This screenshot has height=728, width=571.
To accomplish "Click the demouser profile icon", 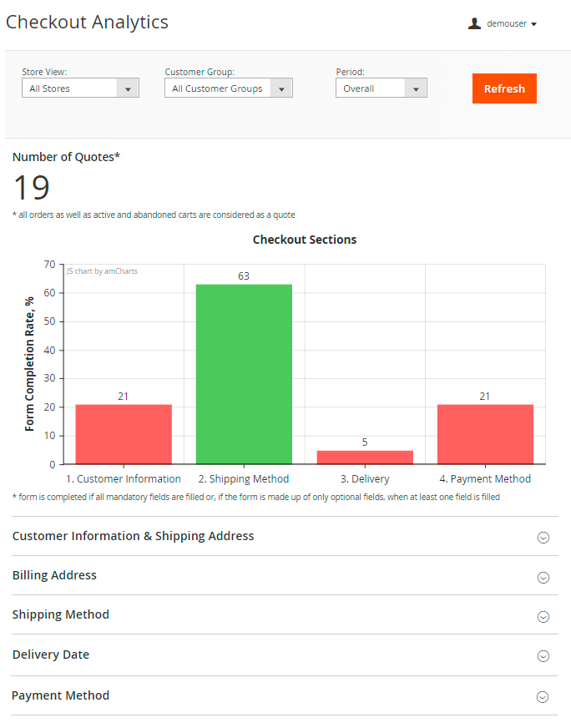I will [474, 24].
